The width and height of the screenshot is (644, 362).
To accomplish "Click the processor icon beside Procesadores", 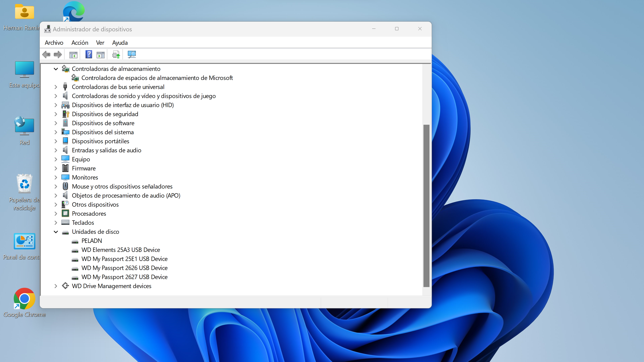I will click(x=65, y=213).
